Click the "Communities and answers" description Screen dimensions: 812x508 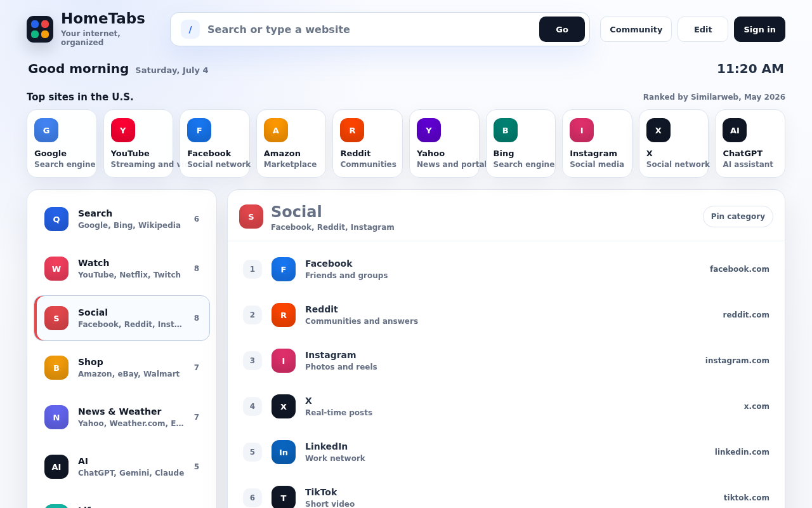tap(362, 321)
